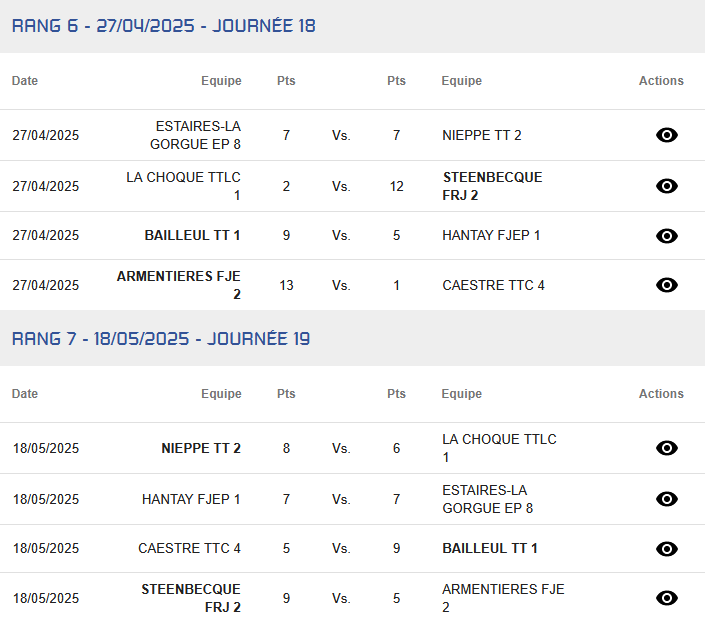The height and width of the screenshot is (623, 705).
Task: Select BAILLEUL TT 1 home team name
Action: click(192, 235)
